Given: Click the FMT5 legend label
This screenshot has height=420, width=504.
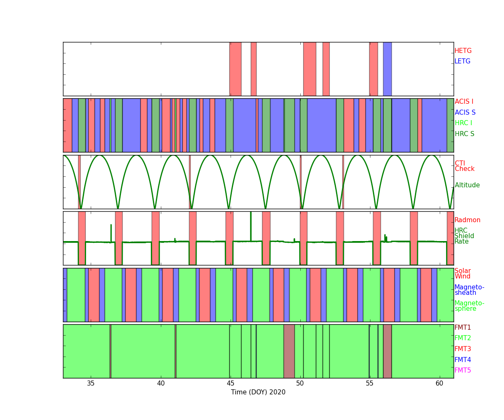Looking at the screenshot, I should pyautogui.click(x=462, y=370).
